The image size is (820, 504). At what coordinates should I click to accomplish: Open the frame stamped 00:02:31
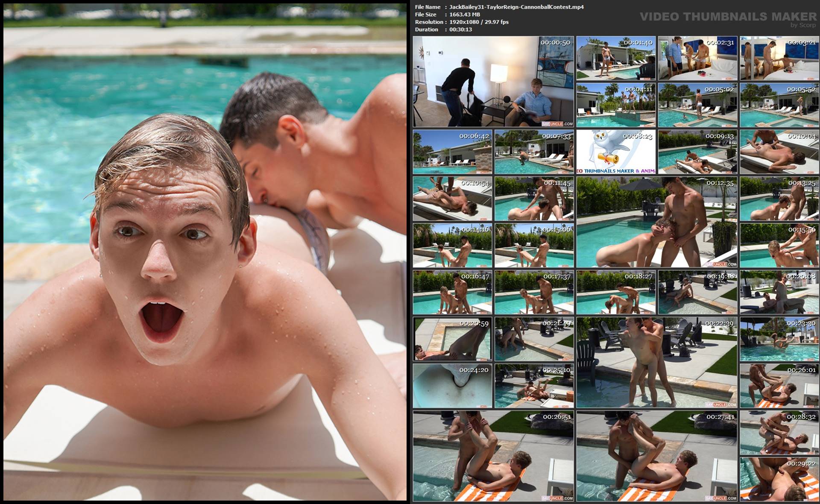[697, 58]
